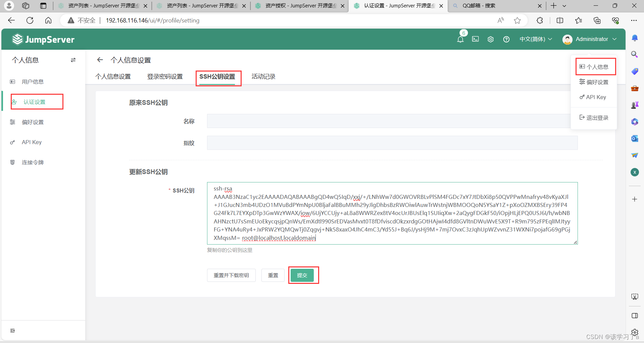Image resolution: width=644 pixels, height=343 pixels.
Task: Click inside the SSH公钥 textarea
Action: click(x=392, y=213)
